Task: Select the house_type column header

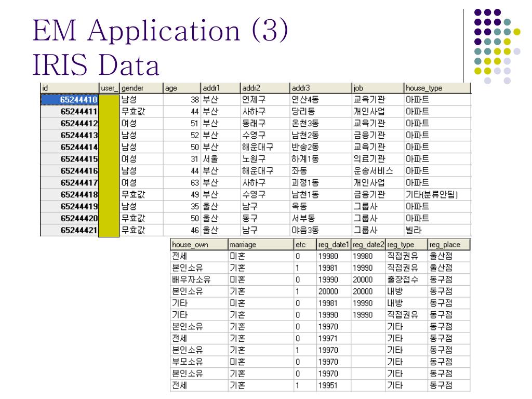Action: coord(437,88)
